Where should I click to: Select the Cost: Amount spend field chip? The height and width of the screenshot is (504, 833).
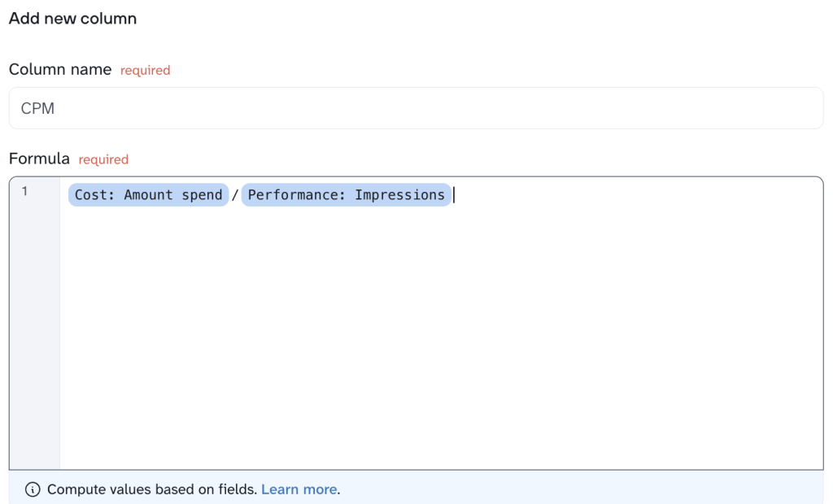pyautogui.click(x=148, y=195)
